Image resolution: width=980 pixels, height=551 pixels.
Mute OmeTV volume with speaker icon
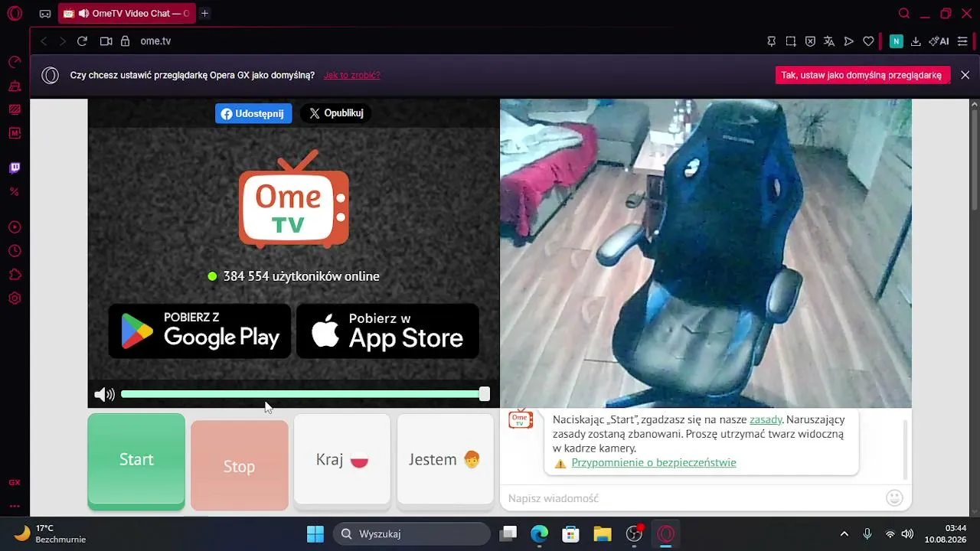[x=104, y=395]
